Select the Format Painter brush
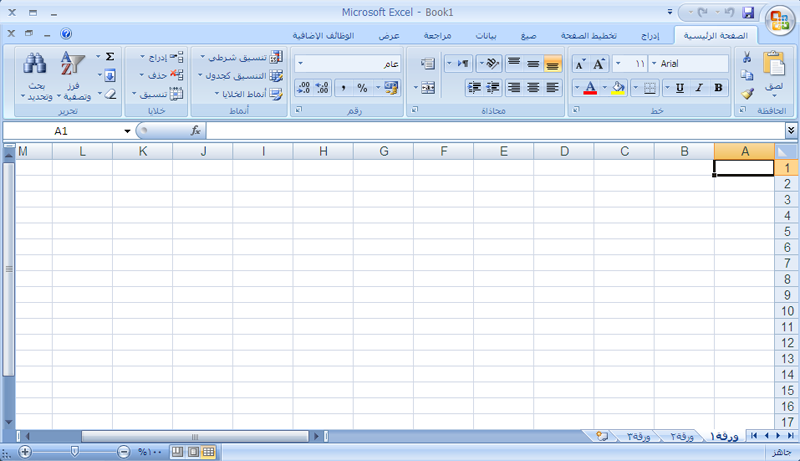Image resolution: width=800 pixels, height=461 pixels. point(747,93)
